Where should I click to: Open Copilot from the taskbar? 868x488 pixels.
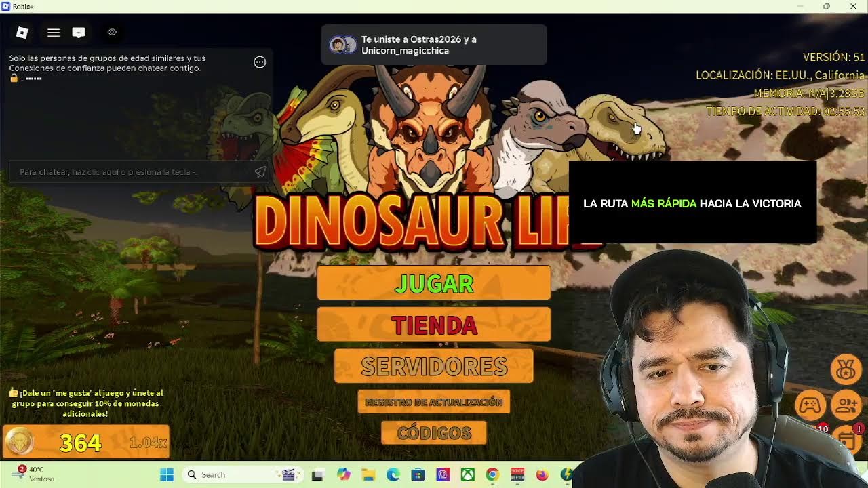[x=344, y=474]
